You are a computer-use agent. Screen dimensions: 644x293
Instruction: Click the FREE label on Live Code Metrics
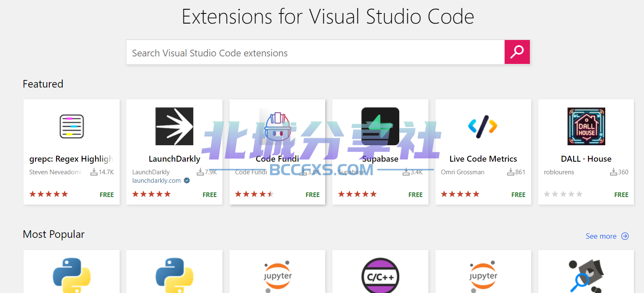click(x=518, y=194)
